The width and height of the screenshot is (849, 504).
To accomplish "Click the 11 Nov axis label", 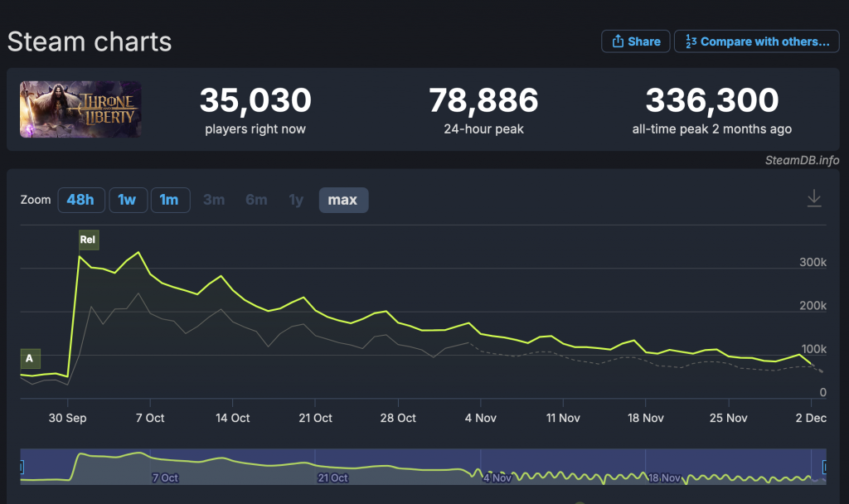I will tap(563, 418).
